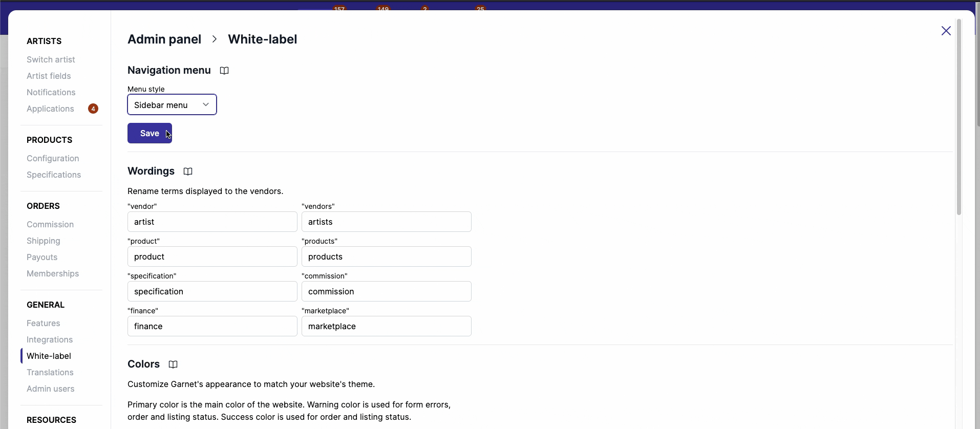Click the Applications notification badge showing 4
Viewport: 980px width, 429px height.
coord(93,109)
